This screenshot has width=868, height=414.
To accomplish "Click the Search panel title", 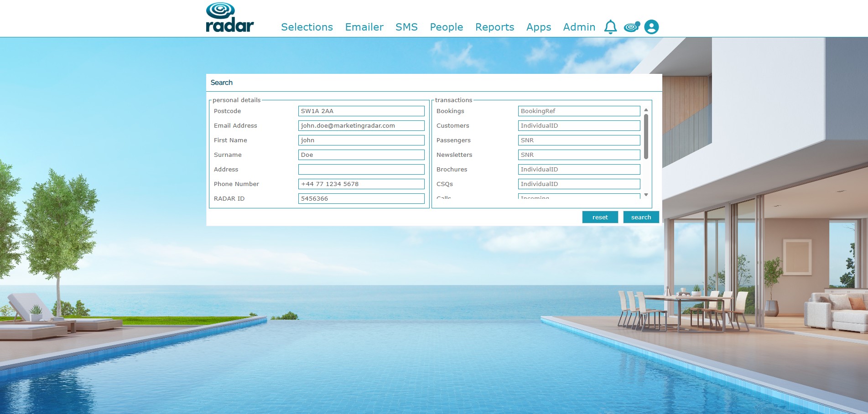I will [222, 83].
